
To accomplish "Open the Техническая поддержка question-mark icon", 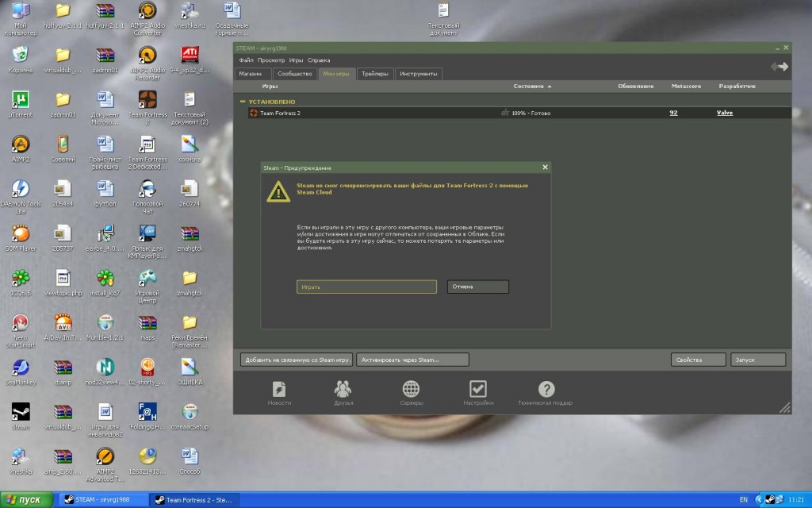I will pos(546,392).
